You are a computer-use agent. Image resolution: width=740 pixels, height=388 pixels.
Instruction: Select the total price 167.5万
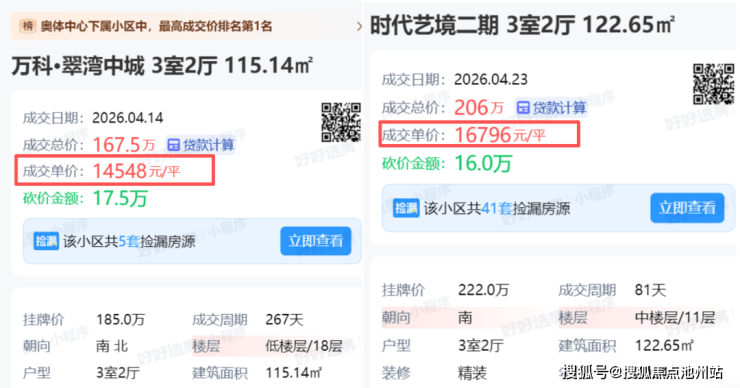pos(124,145)
